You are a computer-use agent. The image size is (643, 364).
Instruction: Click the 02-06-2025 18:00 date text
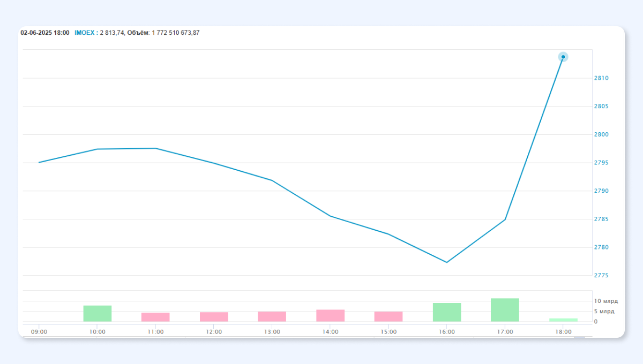click(x=45, y=33)
